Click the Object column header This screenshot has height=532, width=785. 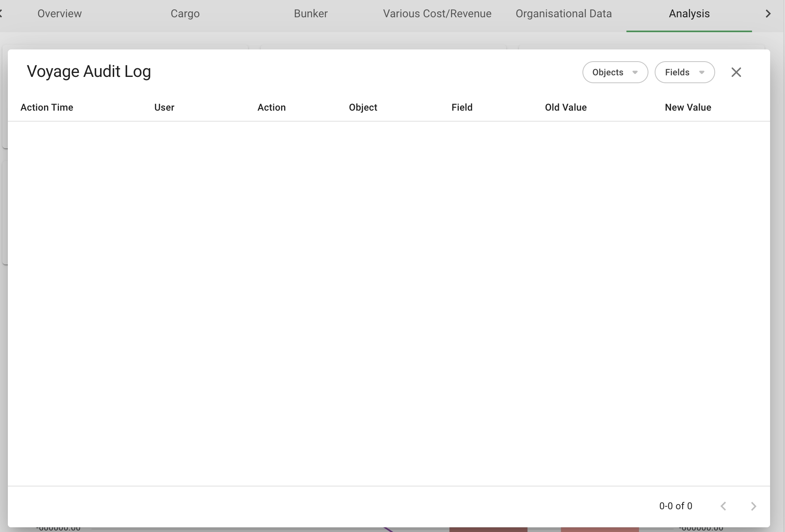363,107
